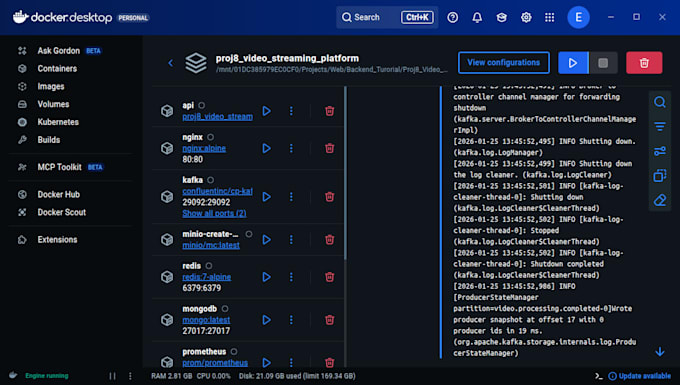Open confluentinc/cp-kafka image link

(217, 191)
